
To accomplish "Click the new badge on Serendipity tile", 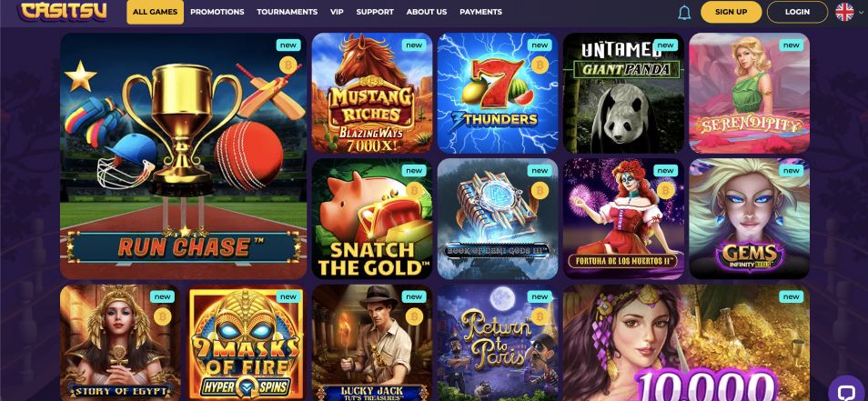I will [x=791, y=45].
